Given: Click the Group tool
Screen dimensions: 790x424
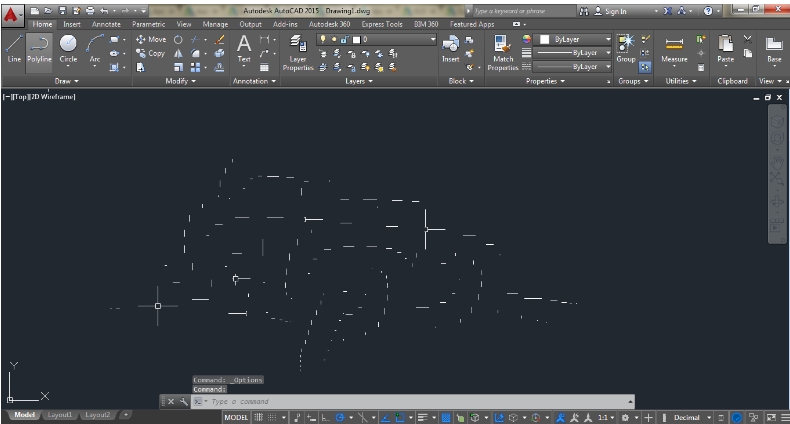Looking at the screenshot, I should point(626,49).
